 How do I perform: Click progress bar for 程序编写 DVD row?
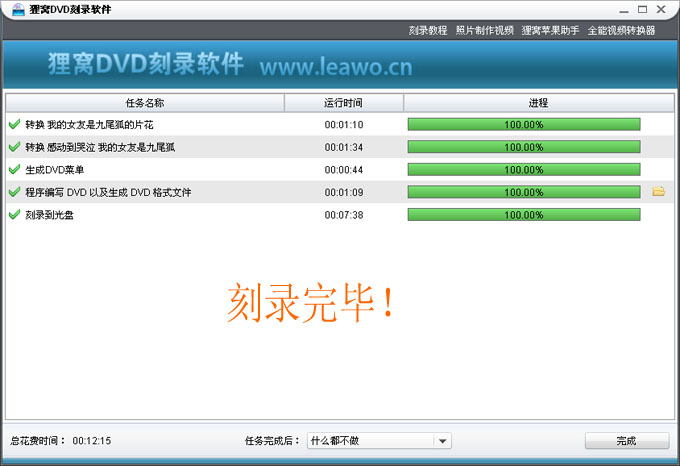coord(524,192)
